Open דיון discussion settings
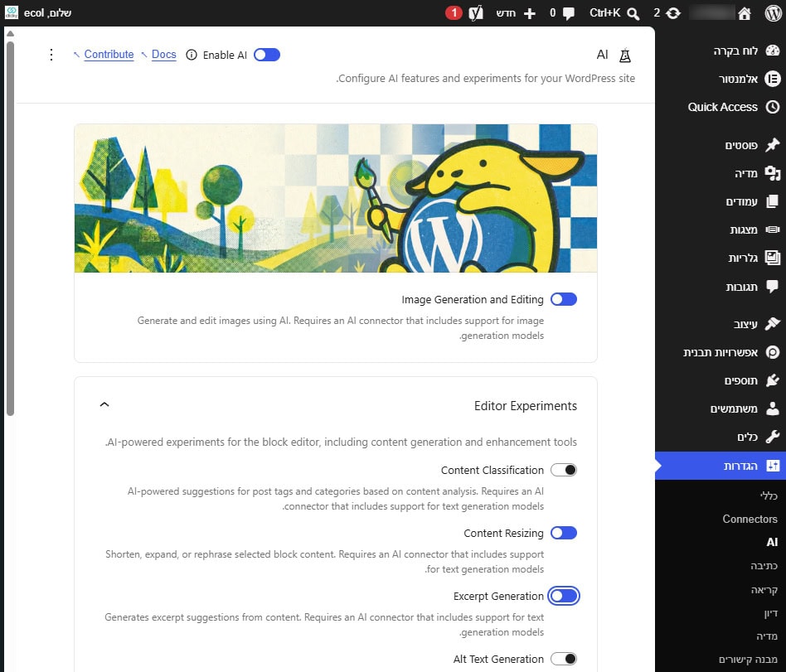786x672 pixels. pyautogui.click(x=771, y=613)
